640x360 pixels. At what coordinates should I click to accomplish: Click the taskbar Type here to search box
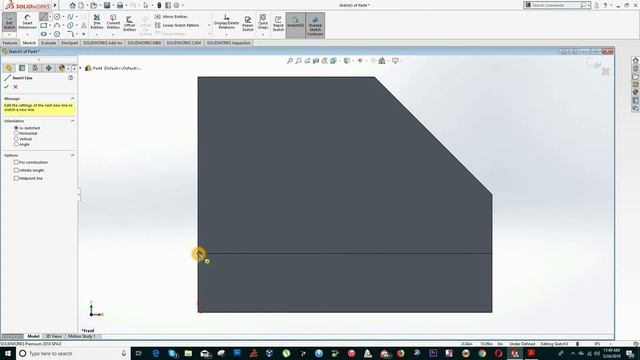[x=73, y=353]
